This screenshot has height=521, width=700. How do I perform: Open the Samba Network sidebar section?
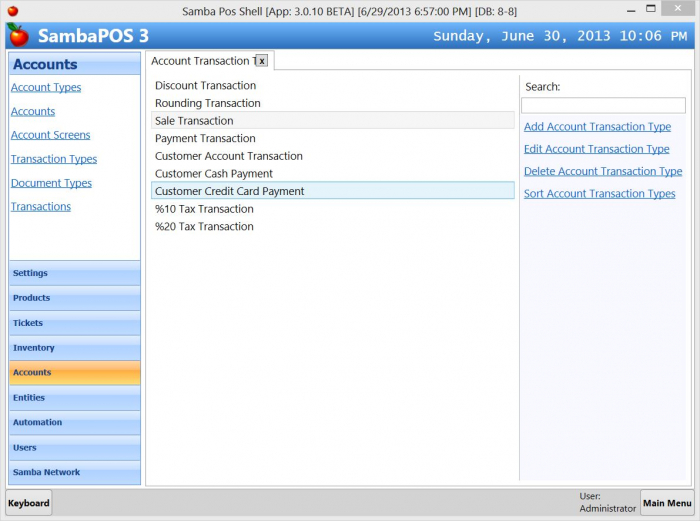[x=75, y=472]
